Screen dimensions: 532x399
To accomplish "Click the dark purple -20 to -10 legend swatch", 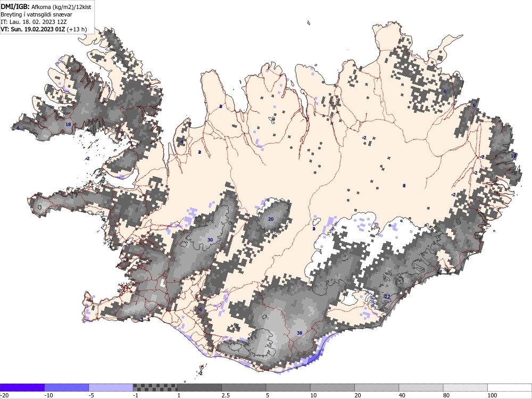I will (22, 387).
